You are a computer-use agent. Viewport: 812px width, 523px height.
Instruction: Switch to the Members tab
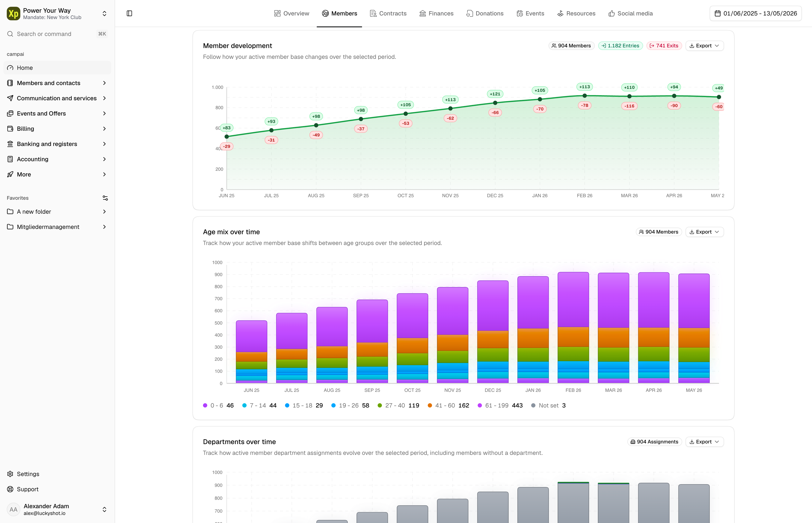[339, 14]
